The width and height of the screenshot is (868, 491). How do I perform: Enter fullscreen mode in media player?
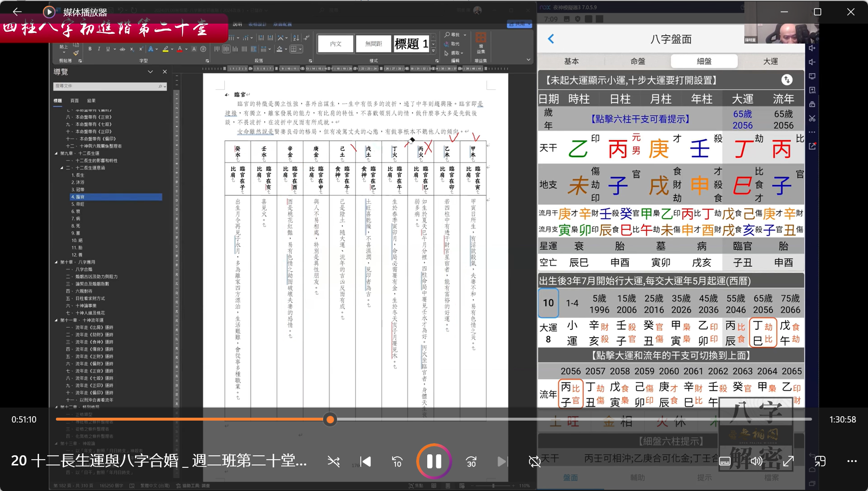(x=788, y=462)
